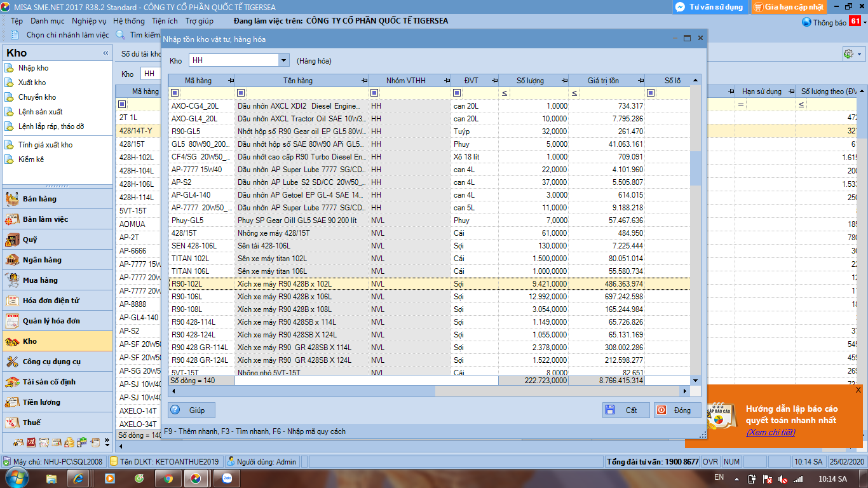Open the Danh mục menu
This screenshot has height=488, width=868.
coord(48,21)
